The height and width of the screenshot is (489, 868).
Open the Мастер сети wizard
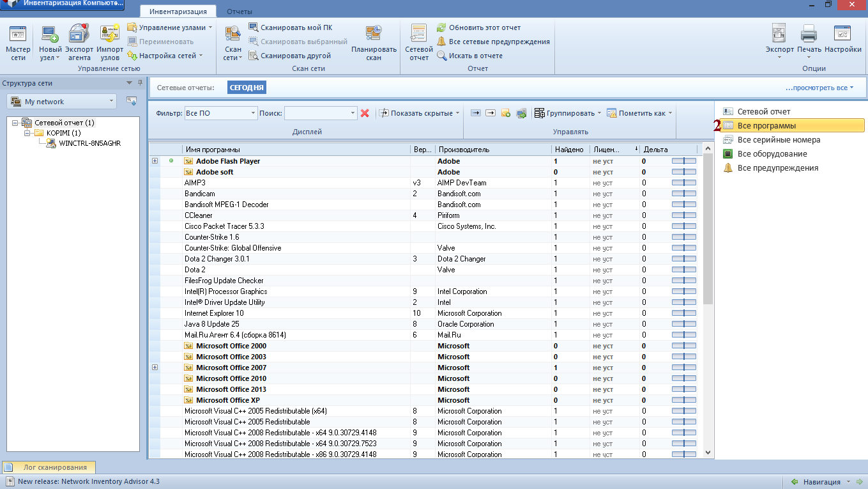pyautogui.click(x=18, y=42)
